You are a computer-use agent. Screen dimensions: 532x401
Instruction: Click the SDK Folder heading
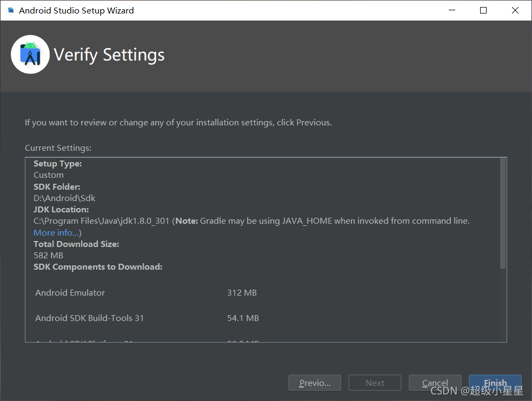click(x=57, y=187)
